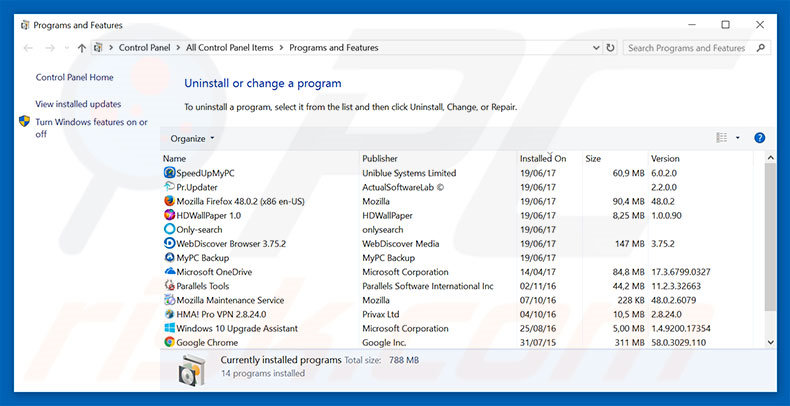Screen dimensions: 790x406
Task: Select the Google Chrome entry
Action: click(x=207, y=342)
